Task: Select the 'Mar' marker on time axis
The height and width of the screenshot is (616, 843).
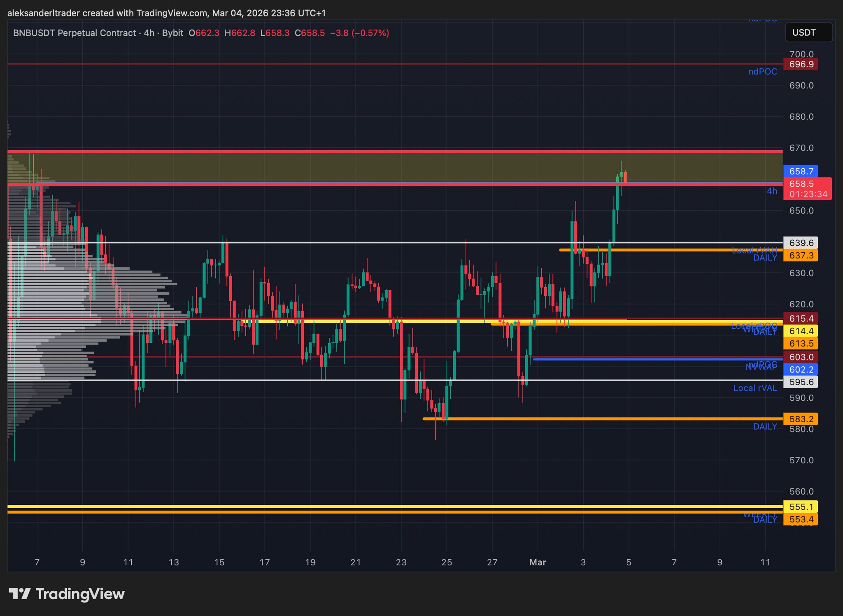Action: (538, 562)
